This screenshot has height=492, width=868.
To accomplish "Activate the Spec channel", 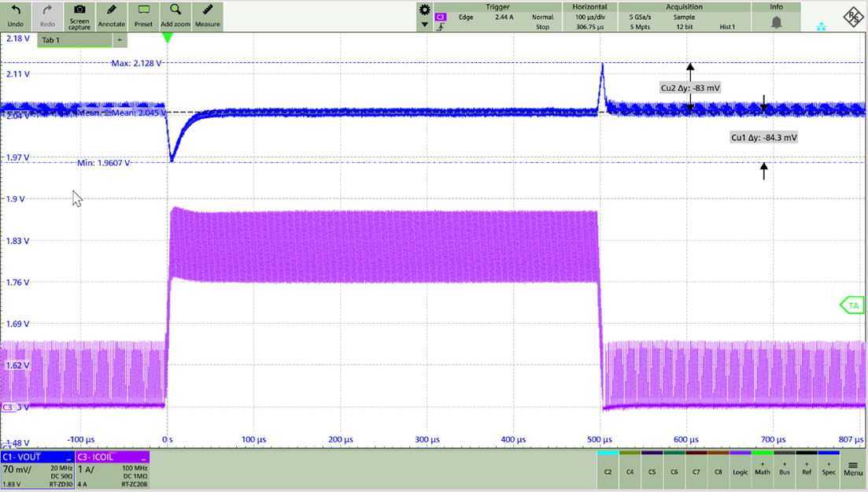I will coord(829,470).
